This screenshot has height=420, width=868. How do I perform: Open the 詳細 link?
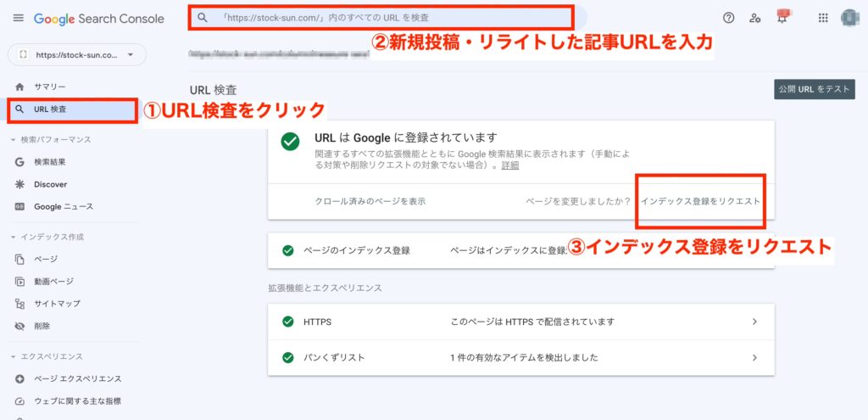510,165
